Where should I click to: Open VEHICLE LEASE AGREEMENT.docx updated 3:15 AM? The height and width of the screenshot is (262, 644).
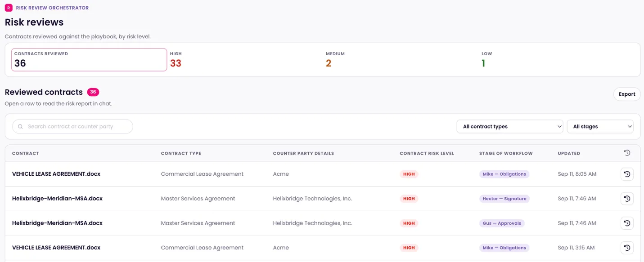(56, 248)
